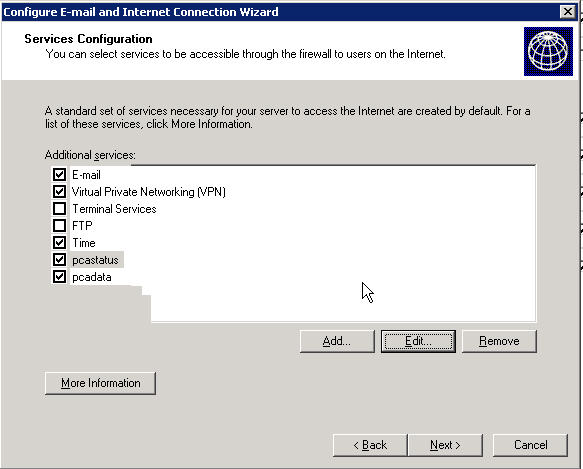Remove the selected service
583x469 pixels.
pyautogui.click(x=499, y=341)
